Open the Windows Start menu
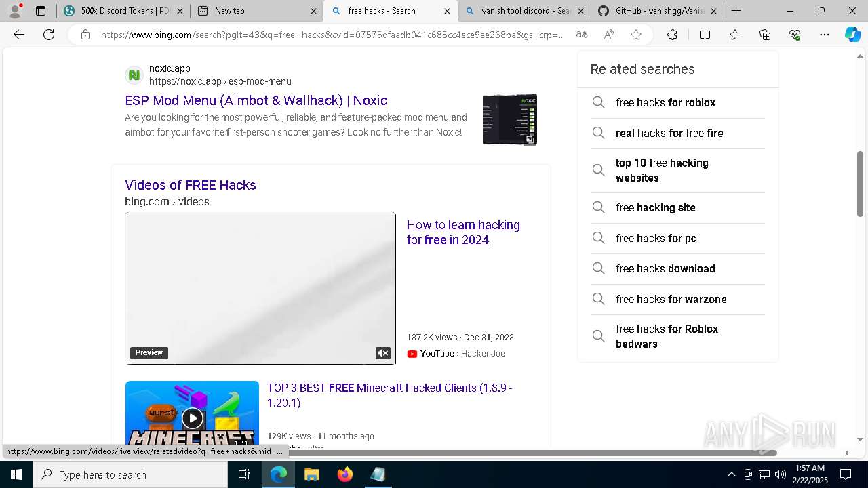Screen dimensions: 868x488 (16, 474)
